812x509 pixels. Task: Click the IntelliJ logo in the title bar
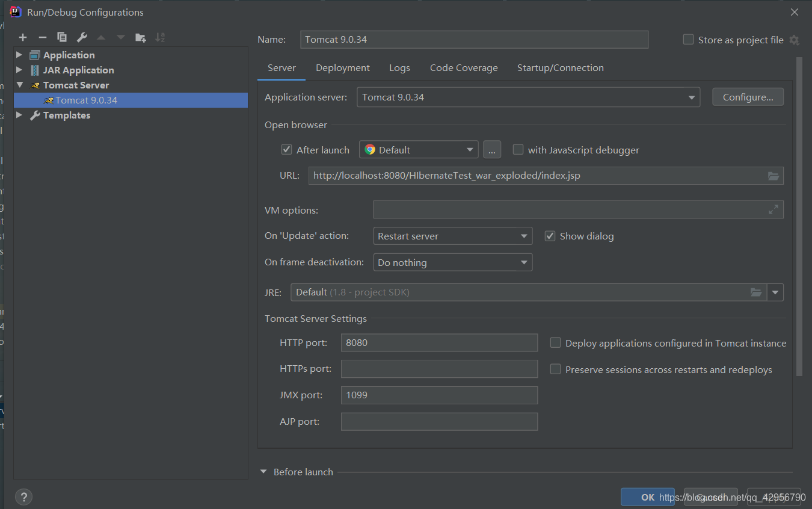click(x=16, y=12)
